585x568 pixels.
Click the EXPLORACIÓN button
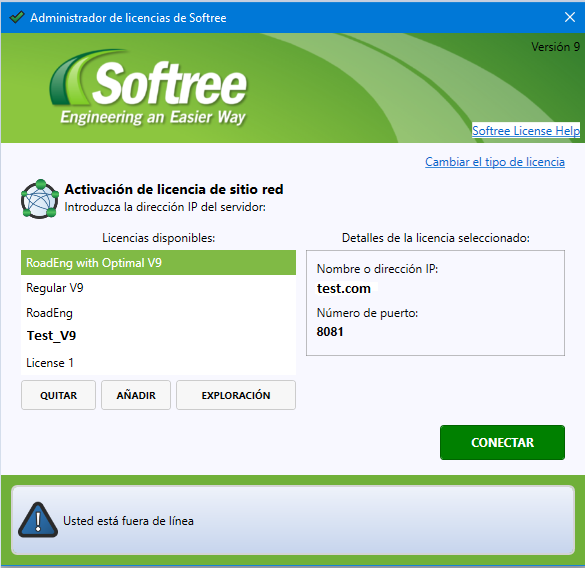pos(236,395)
